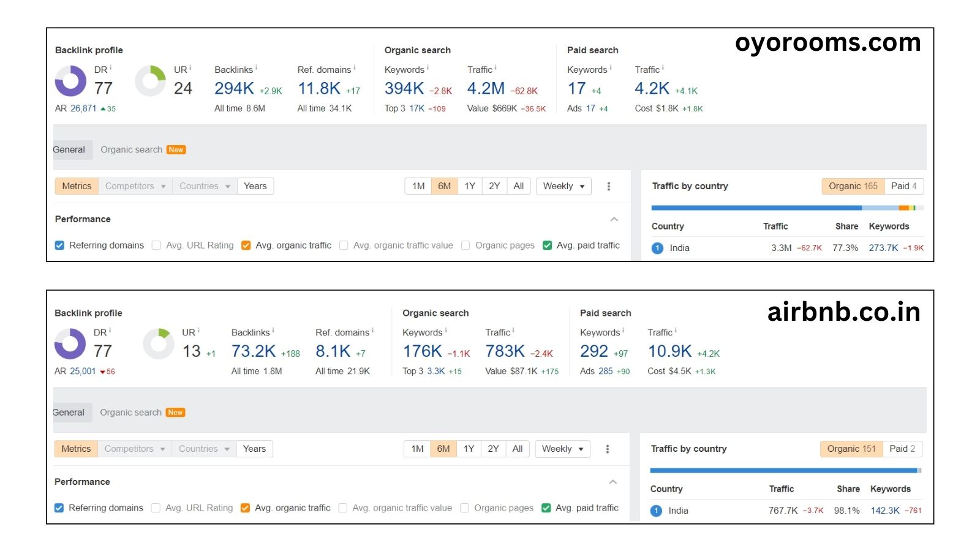Screen dimensions: 980x551
Task: Select Paid 4 tab in oyorooms.com traffic by country
Action: click(904, 186)
